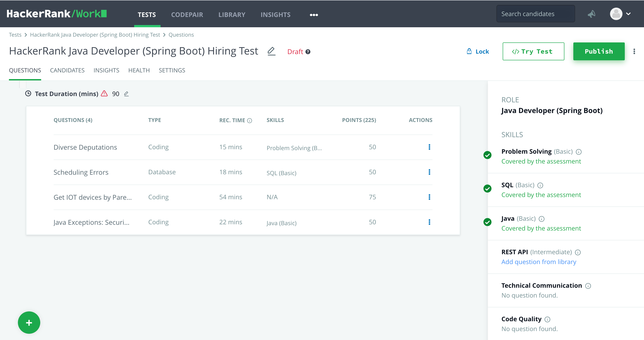Click the green add question plus button

pyautogui.click(x=29, y=323)
